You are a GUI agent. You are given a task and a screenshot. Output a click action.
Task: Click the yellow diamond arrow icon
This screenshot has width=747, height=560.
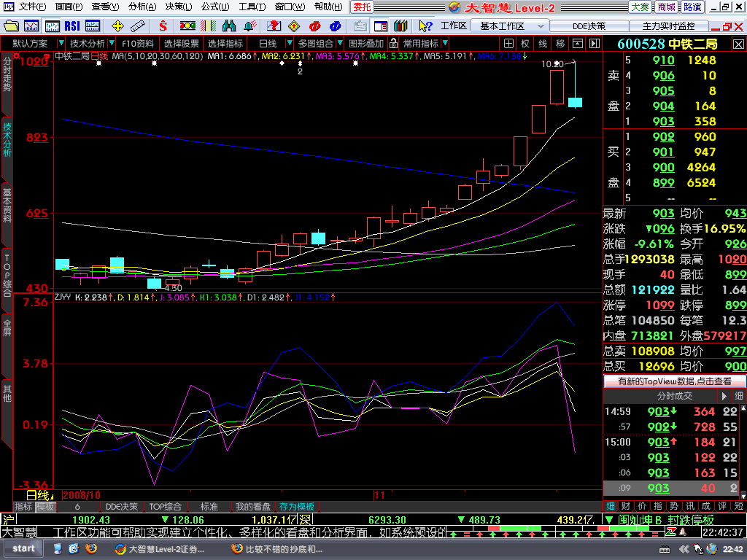295,26
